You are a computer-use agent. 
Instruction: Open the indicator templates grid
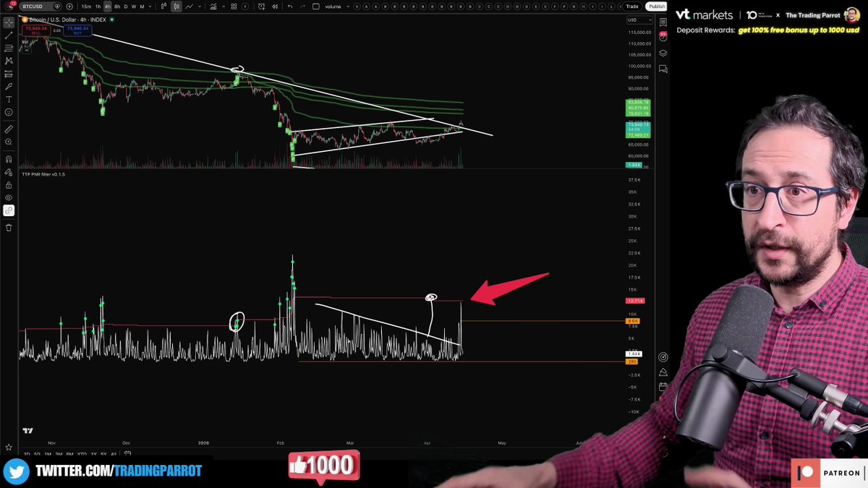click(x=234, y=7)
